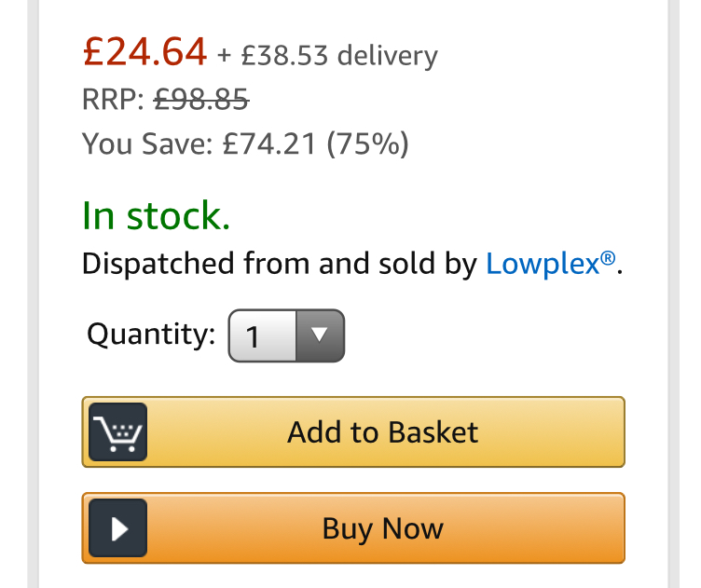Click the struck-through RRP £98.85
The width and height of the screenshot is (701, 588).
(201, 99)
